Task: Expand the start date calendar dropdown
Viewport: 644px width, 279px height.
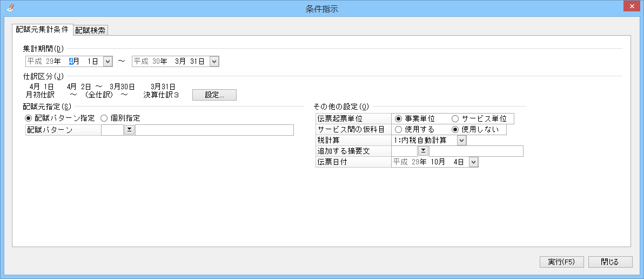Action: click(107, 62)
